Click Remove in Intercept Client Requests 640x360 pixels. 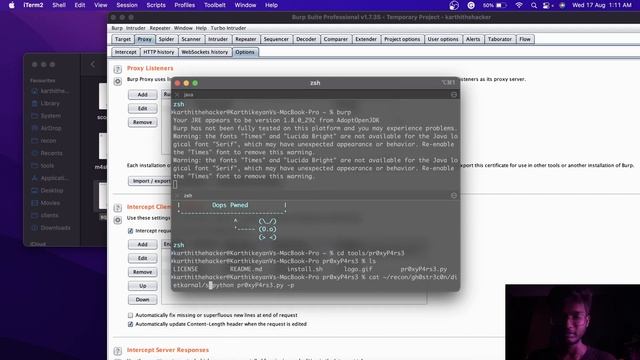(x=142, y=272)
